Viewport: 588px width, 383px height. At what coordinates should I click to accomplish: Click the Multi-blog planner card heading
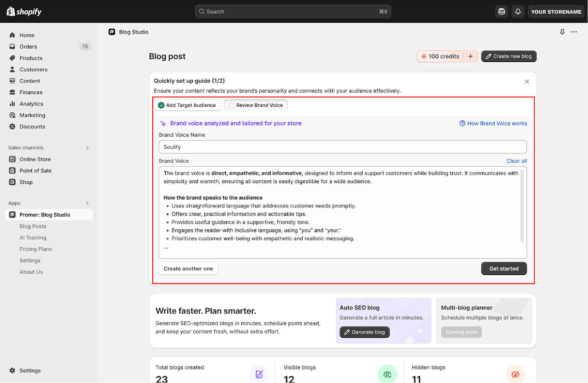pos(467,308)
